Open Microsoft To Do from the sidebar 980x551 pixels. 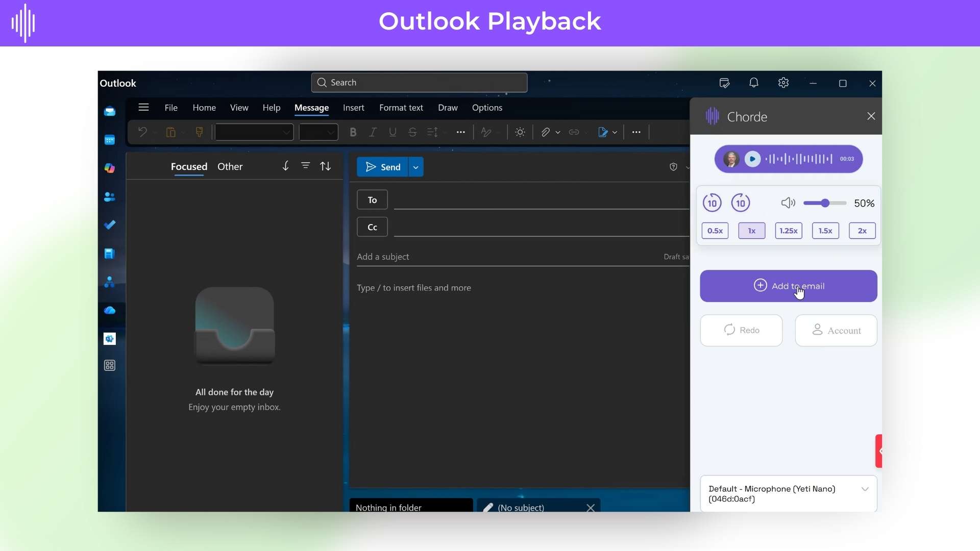point(110,224)
